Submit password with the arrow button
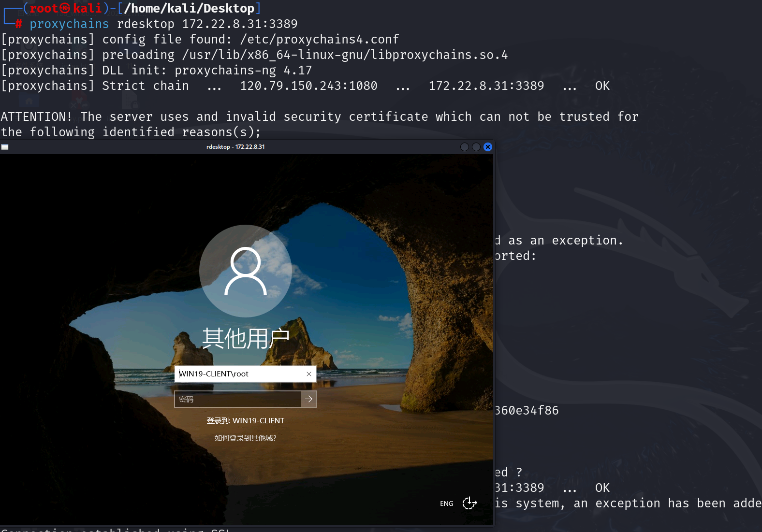762x532 pixels. [309, 399]
